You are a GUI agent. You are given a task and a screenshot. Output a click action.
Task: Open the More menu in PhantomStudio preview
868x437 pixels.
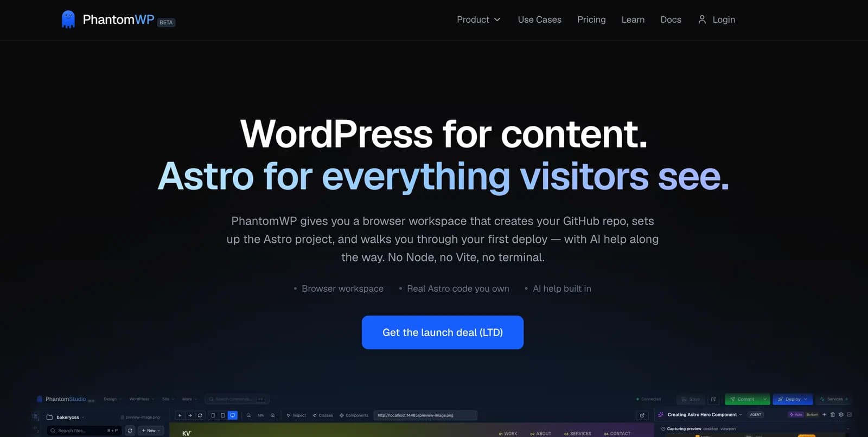click(189, 399)
